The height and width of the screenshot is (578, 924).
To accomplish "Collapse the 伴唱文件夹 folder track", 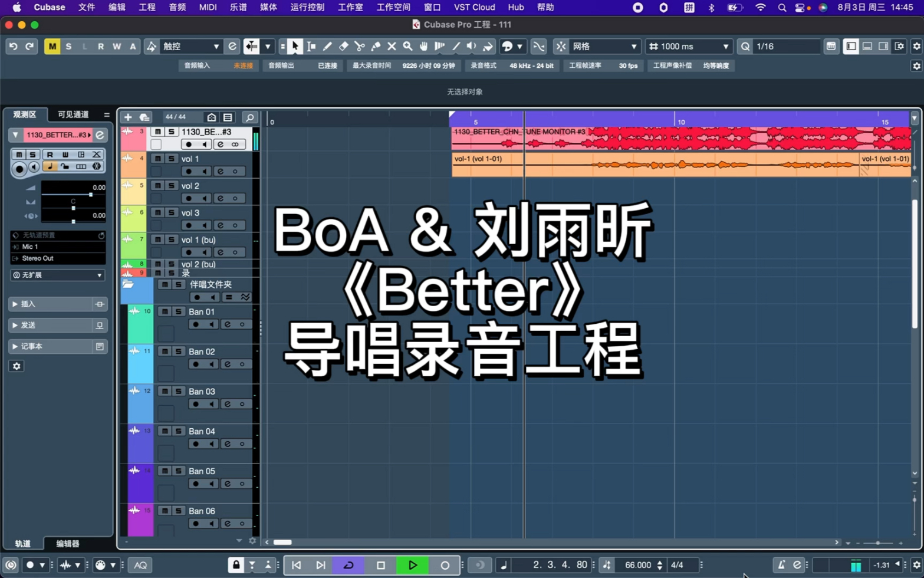I will pos(128,285).
